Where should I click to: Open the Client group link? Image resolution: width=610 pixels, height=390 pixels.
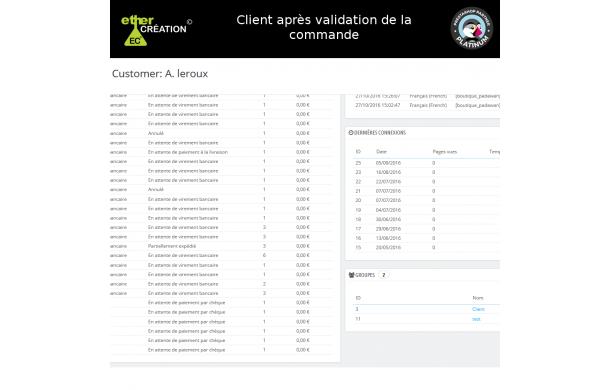coord(478,309)
